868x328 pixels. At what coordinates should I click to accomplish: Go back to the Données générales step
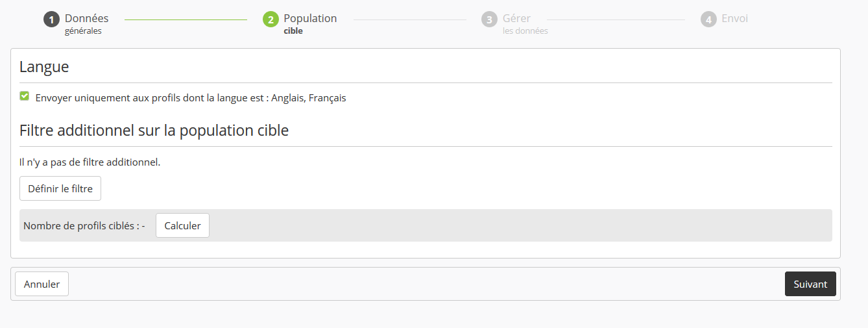[x=86, y=23]
